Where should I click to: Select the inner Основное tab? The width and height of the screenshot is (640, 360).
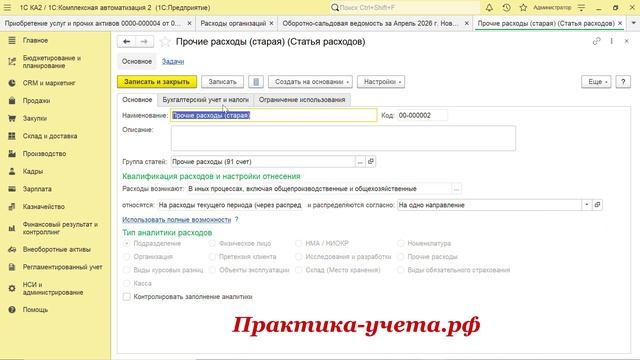(137, 100)
